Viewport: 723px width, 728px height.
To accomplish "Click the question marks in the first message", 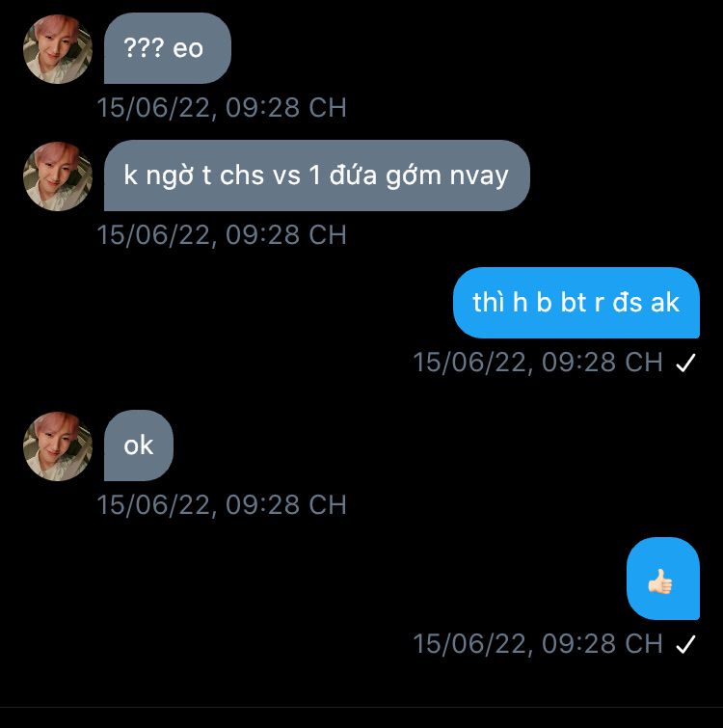I will [144, 48].
